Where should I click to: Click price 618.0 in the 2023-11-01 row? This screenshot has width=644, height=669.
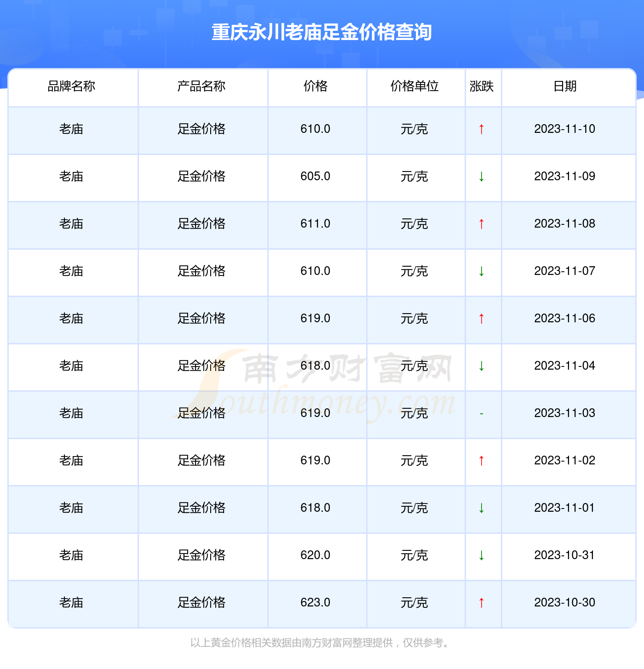pos(316,508)
